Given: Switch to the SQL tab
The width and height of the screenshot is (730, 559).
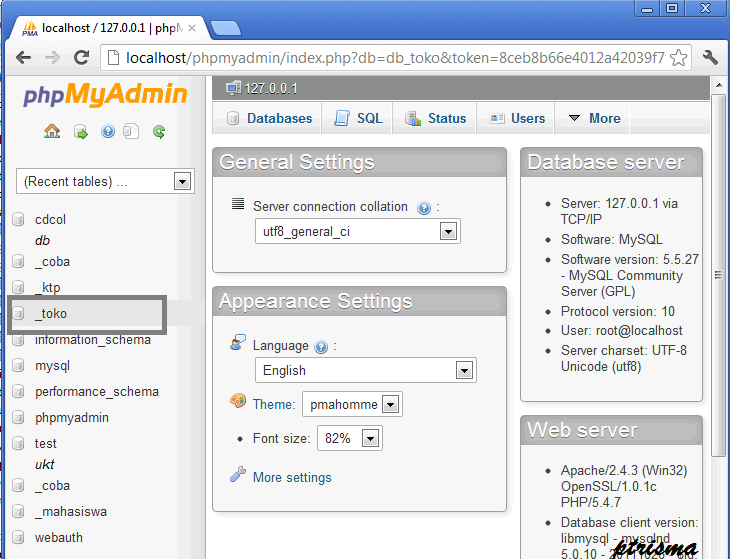Looking at the screenshot, I should [358, 118].
